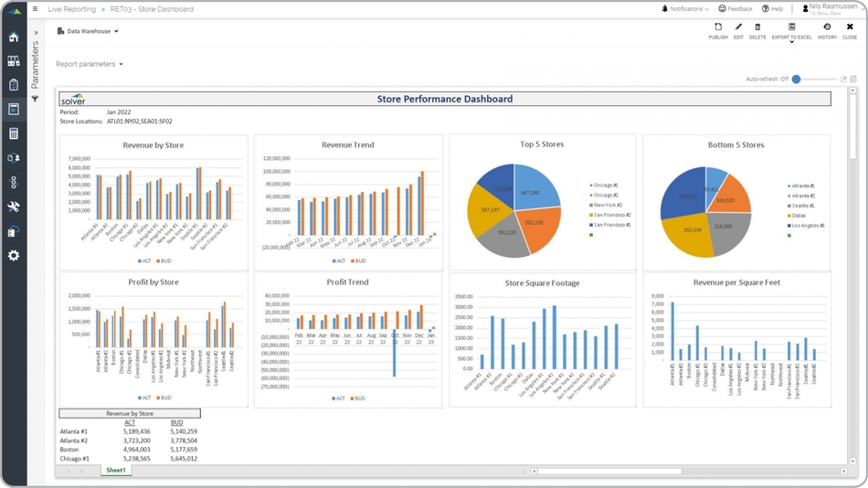Open the Feedback link
This screenshot has width=868, height=488.
[x=736, y=9]
